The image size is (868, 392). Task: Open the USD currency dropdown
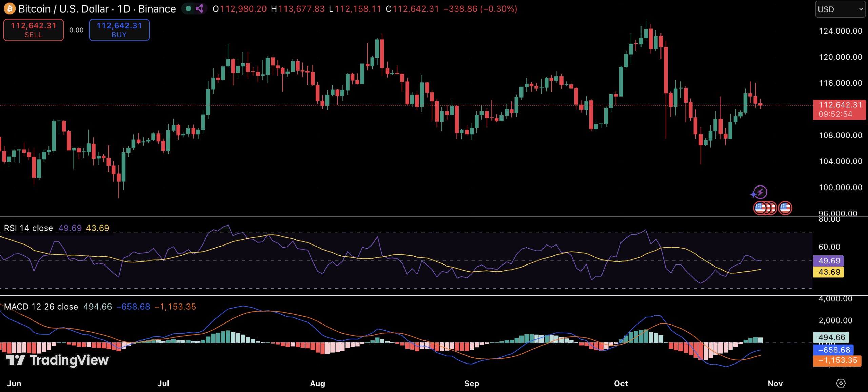pyautogui.click(x=840, y=9)
